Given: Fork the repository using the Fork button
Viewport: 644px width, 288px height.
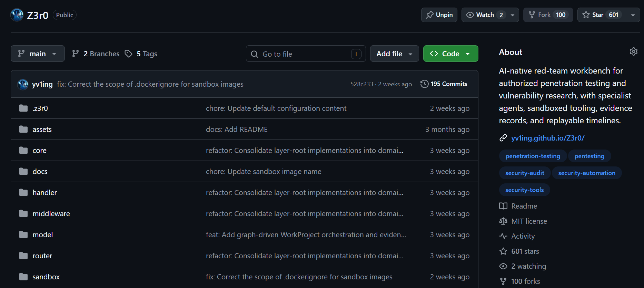Looking at the screenshot, I should coord(548,15).
